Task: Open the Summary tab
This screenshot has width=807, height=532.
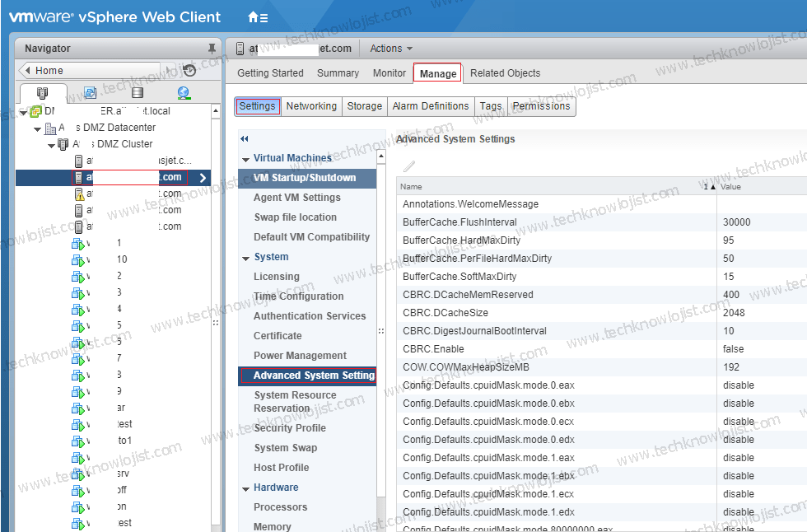Action: 338,73
